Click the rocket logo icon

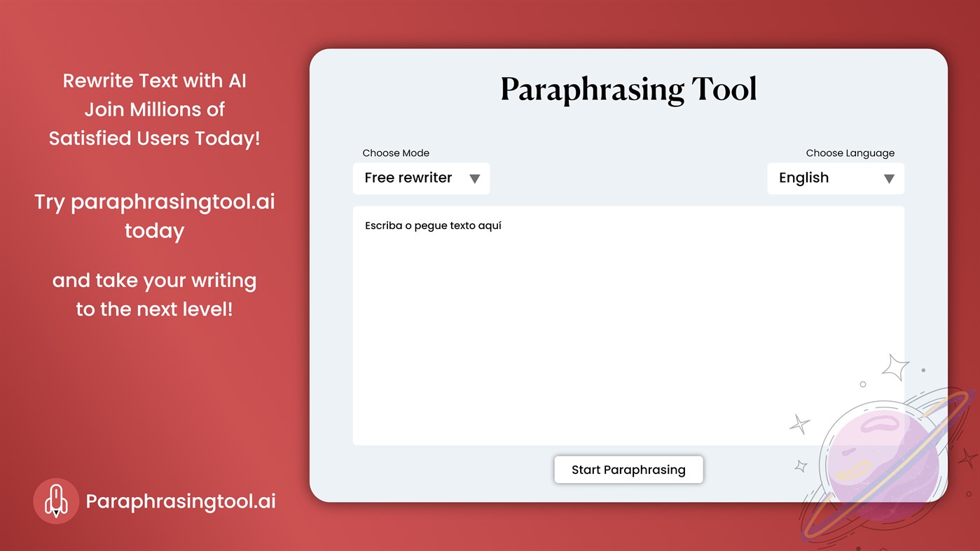coord(56,501)
